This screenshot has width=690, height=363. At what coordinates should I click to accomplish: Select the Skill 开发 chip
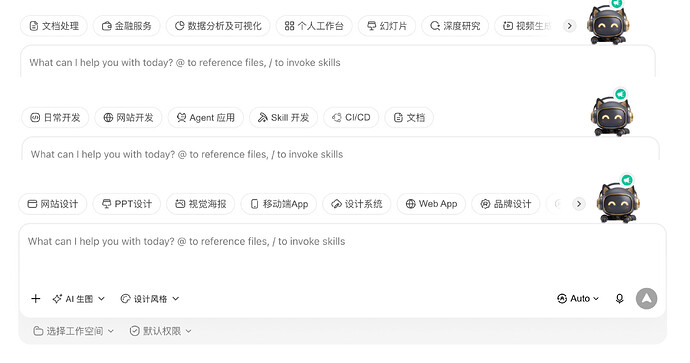283,117
